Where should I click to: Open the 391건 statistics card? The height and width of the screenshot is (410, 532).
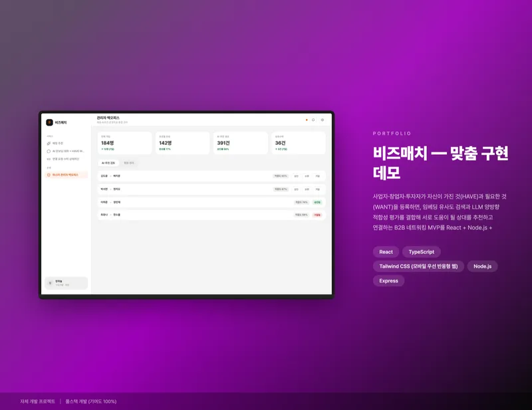click(241, 143)
